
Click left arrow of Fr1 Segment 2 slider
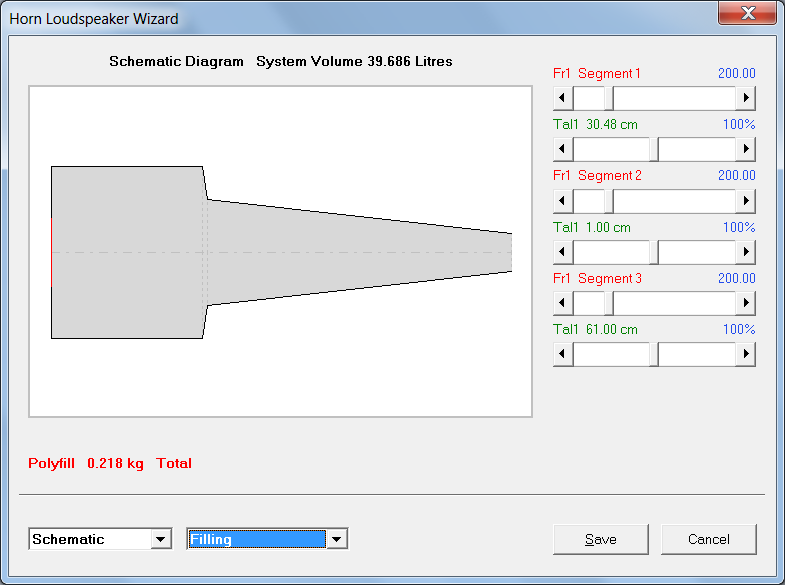563,201
